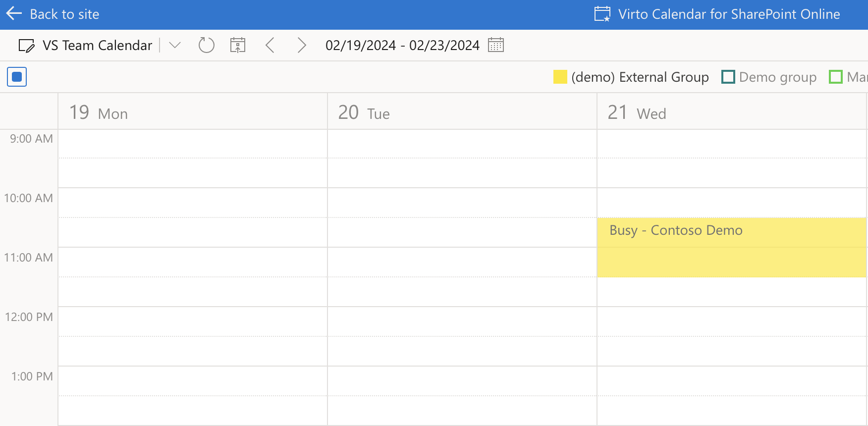Image resolution: width=868 pixels, height=426 pixels.
Task: Toggle the green-bordered calendar checkbox on the right
Action: (836, 77)
